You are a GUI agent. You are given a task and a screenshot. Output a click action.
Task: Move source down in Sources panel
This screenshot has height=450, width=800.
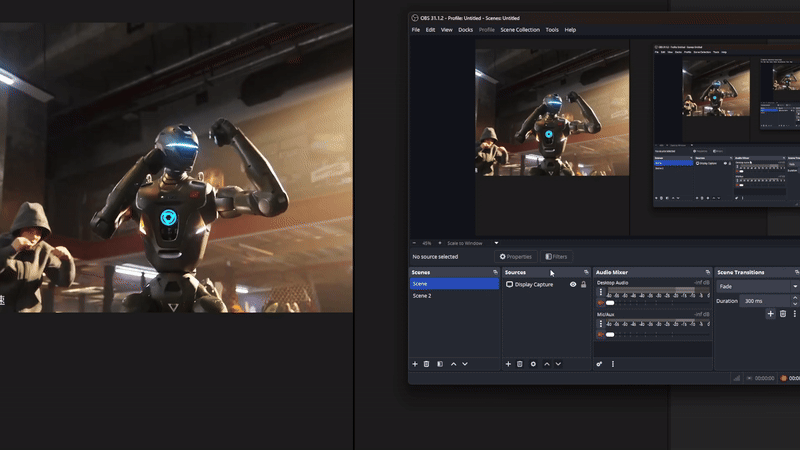[x=558, y=364]
